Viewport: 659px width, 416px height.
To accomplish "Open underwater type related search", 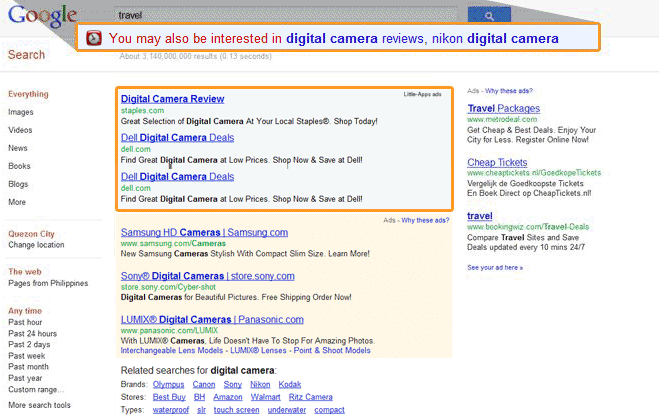I will point(287,410).
